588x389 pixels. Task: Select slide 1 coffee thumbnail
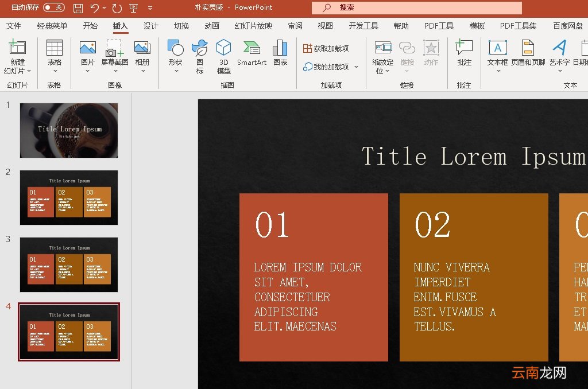coord(69,130)
